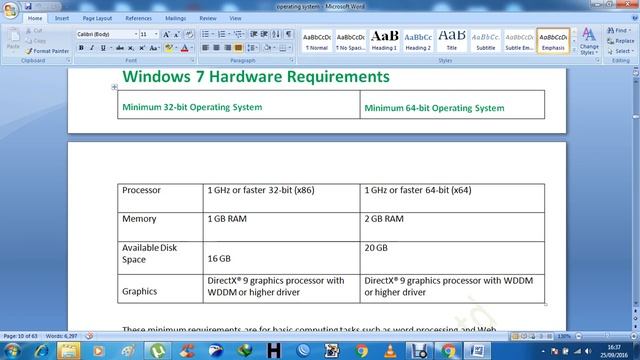This screenshot has height=360, width=640.
Task: Open the Office button menu
Action: [x=10, y=10]
